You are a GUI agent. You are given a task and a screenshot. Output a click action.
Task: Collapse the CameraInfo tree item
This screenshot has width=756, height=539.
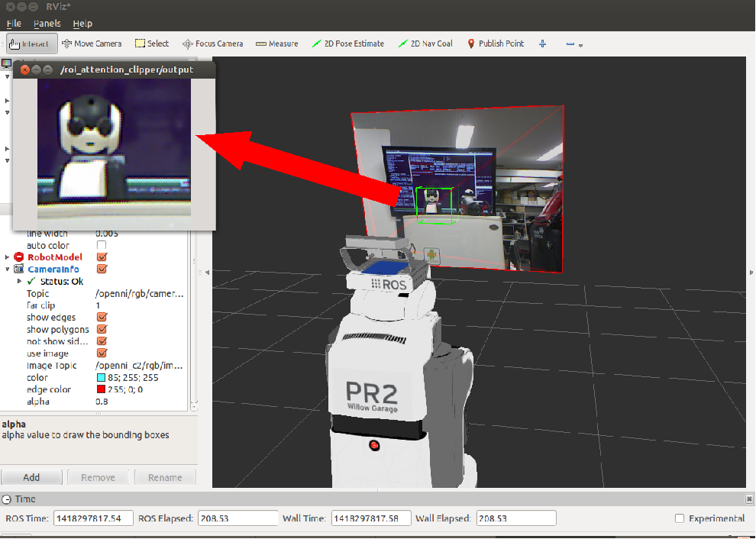pos(7,269)
